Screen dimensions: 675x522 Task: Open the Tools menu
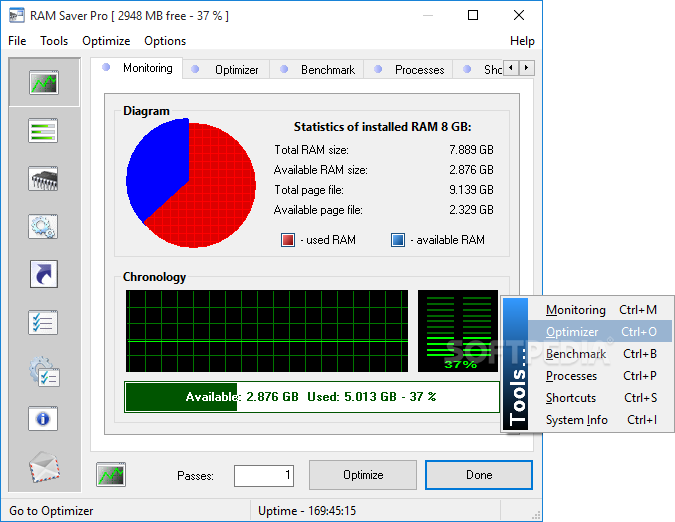coord(54,41)
